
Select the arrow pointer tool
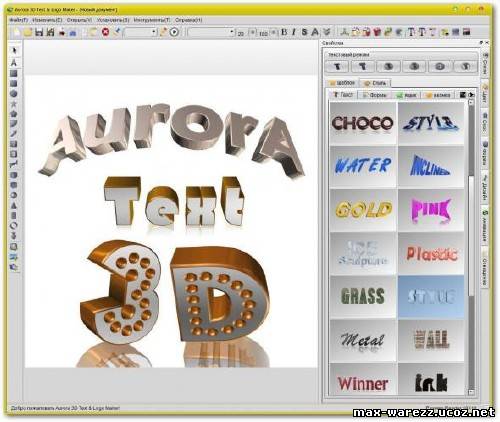pyautogui.click(x=14, y=50)
